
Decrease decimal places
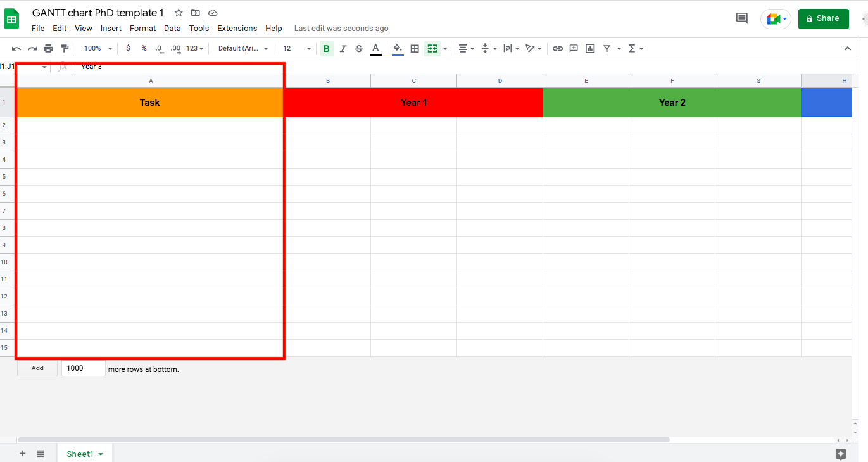158,48
